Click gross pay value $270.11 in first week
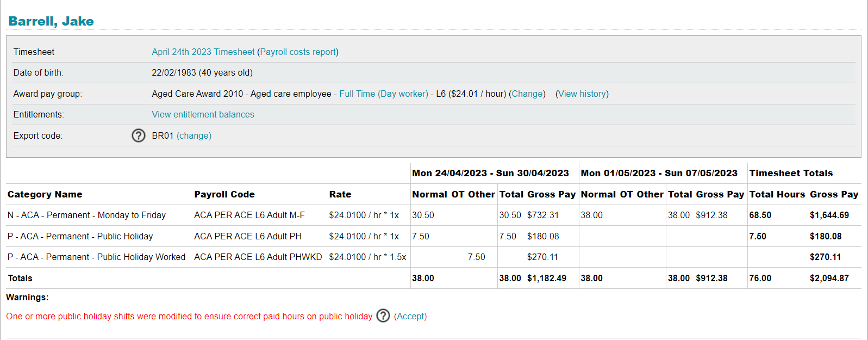 [542, 257]
